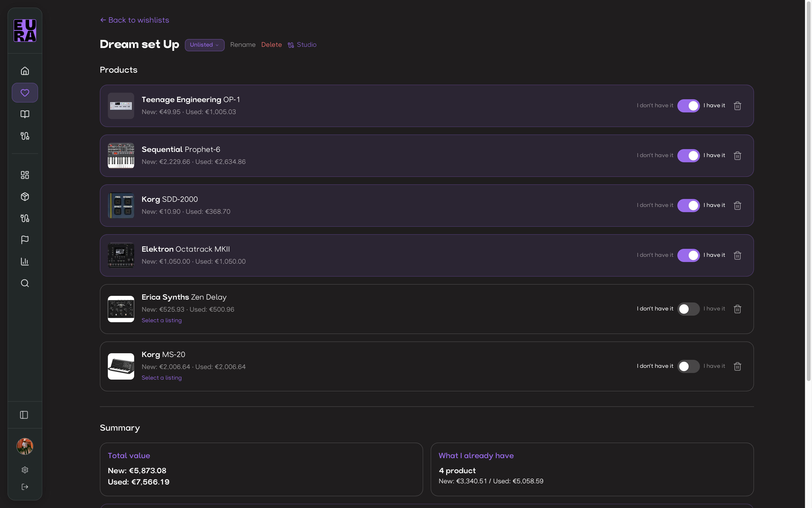Click the 'Dream set Up' wishlist title

140,44
